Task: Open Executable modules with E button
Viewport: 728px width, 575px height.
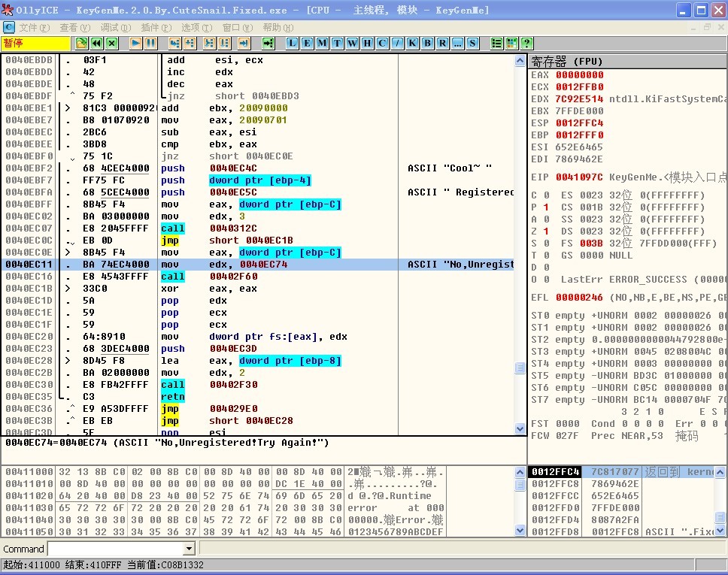Action: point(307,43)
